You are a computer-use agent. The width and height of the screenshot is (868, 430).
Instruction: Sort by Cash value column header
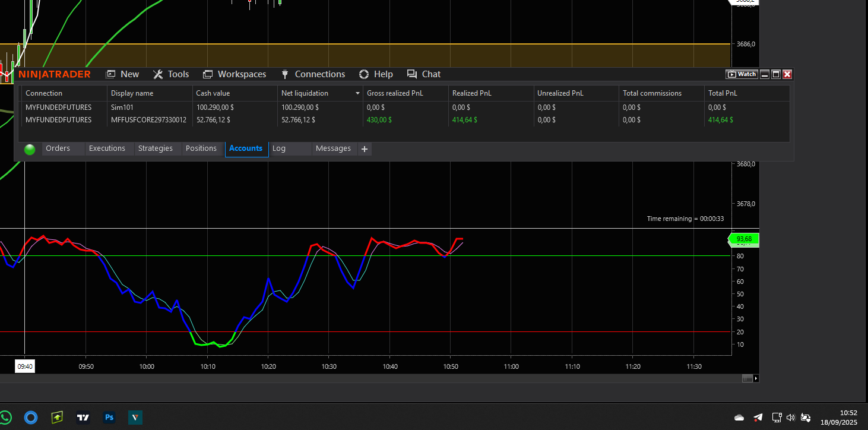click(213, 93)
